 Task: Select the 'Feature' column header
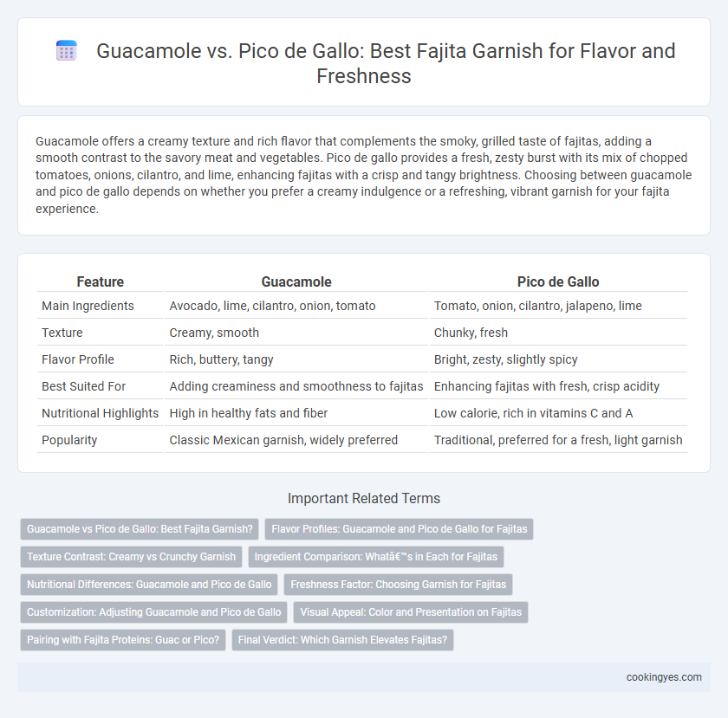click(101, 281)
